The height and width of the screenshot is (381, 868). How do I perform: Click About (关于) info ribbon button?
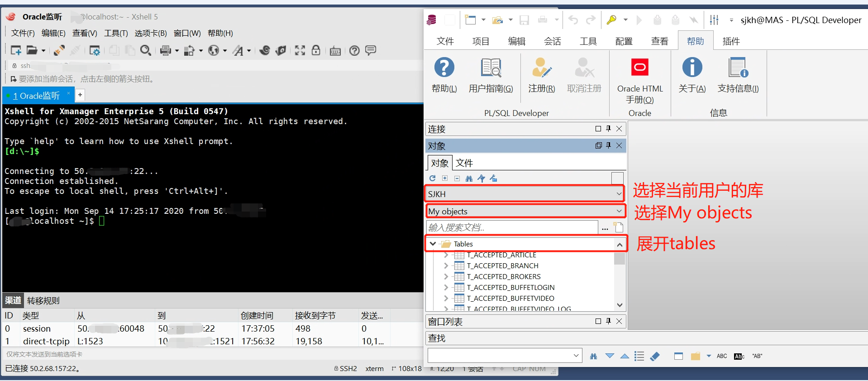point(692,75)
